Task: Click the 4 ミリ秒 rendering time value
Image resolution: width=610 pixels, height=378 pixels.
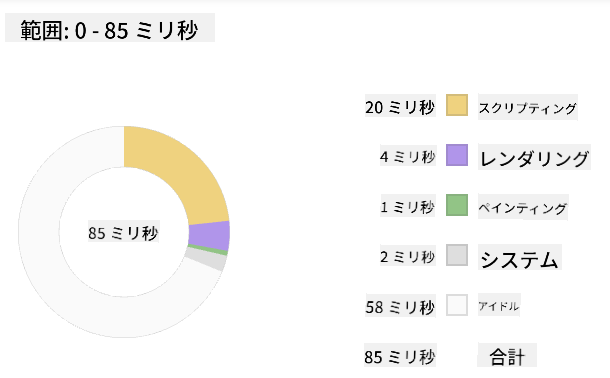Action: coord(408,156)
